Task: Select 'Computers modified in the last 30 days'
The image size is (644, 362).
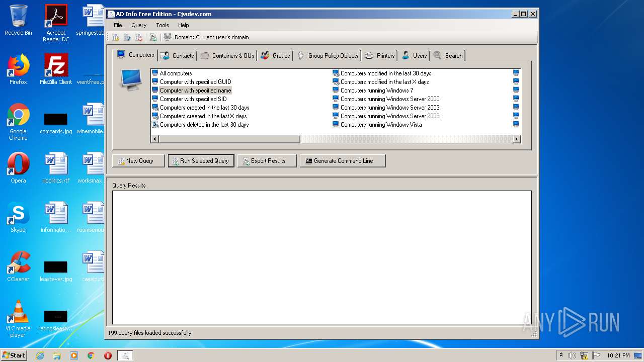Action: coord(382,73)
